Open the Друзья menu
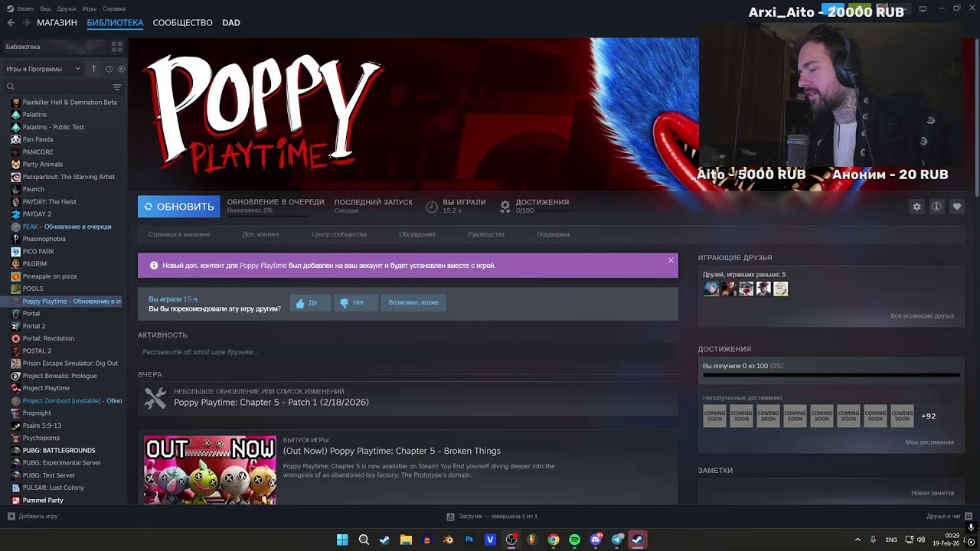This screenshot has width=980, height=551. (x=67, y=8)
